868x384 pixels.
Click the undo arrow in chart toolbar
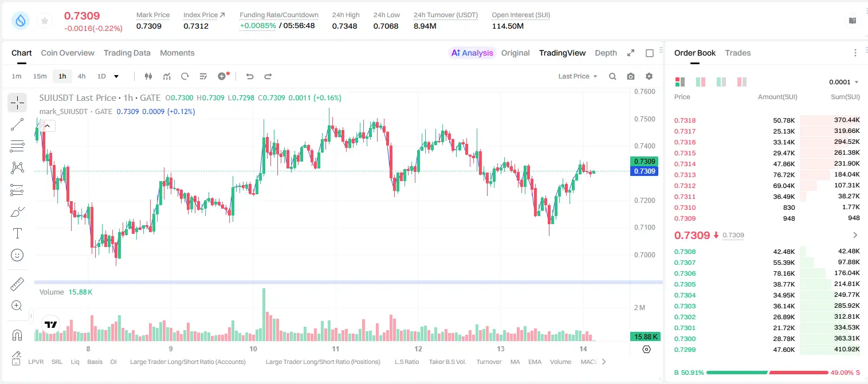pos(250,76)
